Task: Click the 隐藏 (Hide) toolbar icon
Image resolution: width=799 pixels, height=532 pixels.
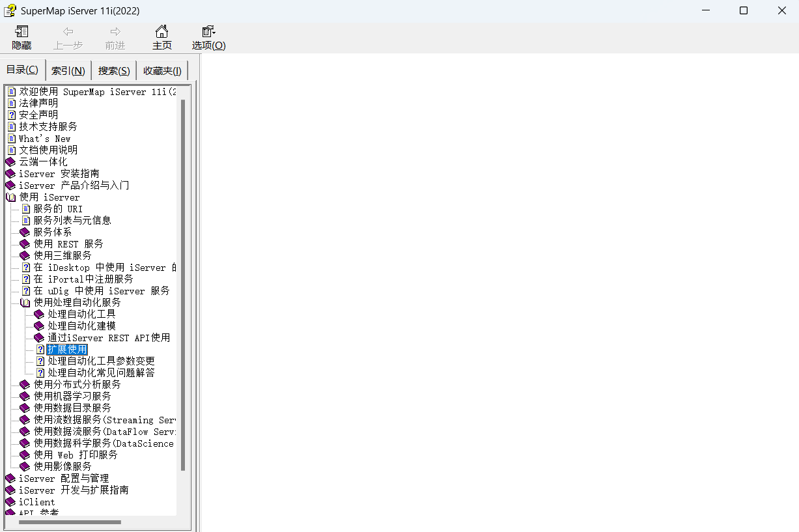Action: pyautogui.click(x=21, y=31)
